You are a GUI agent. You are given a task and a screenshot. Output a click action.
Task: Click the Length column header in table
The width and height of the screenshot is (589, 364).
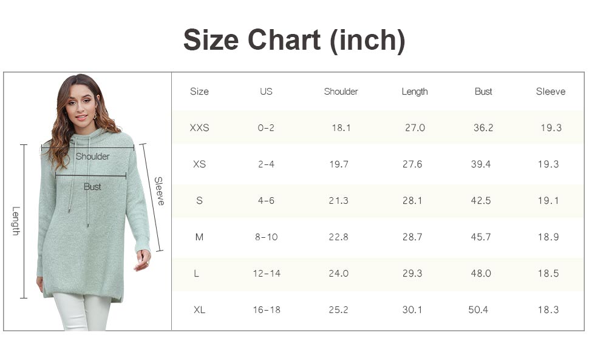coord(415,92)
